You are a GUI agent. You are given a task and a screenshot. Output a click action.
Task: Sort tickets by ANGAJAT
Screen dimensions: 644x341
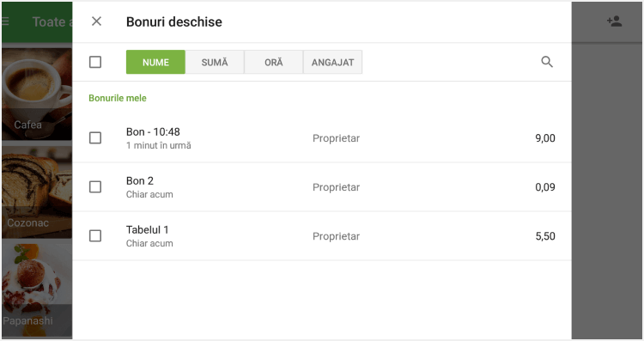[x=332, y=62]
